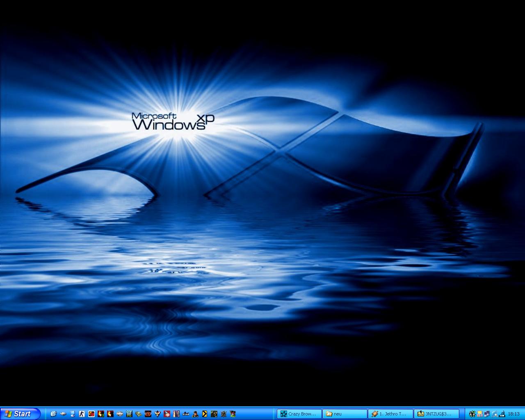Open the blue globe tray icon
Image resolution: width=525 pixels, height=420 pixels.
(495, 414)
